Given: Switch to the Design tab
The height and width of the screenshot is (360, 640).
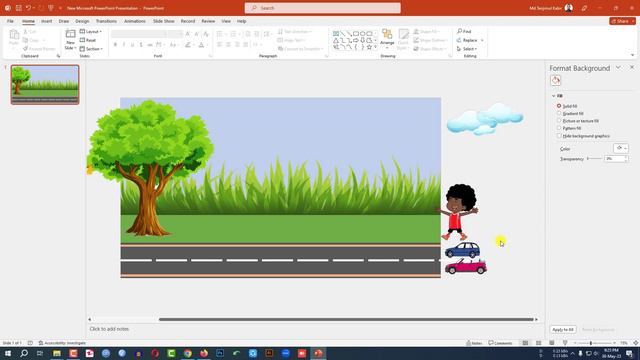Looking at the screenshot, I should 82,21.
